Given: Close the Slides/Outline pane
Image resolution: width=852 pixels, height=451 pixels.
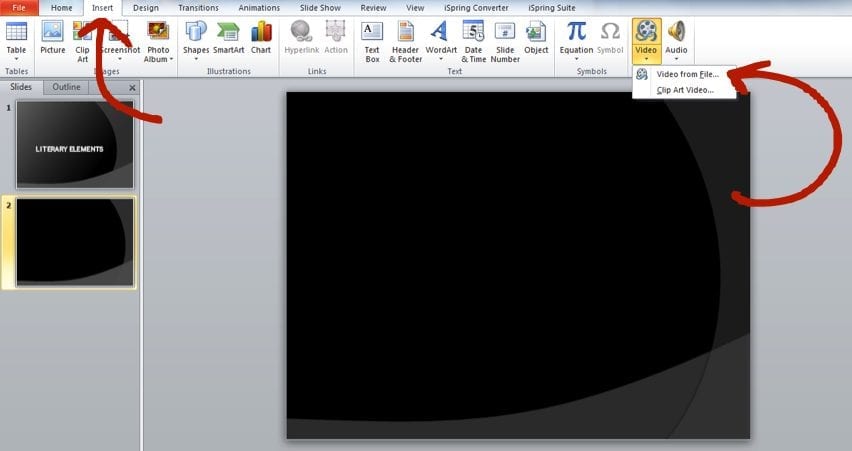Looking at the screenshot, I should pyautogui.click(x=132, y=87).
